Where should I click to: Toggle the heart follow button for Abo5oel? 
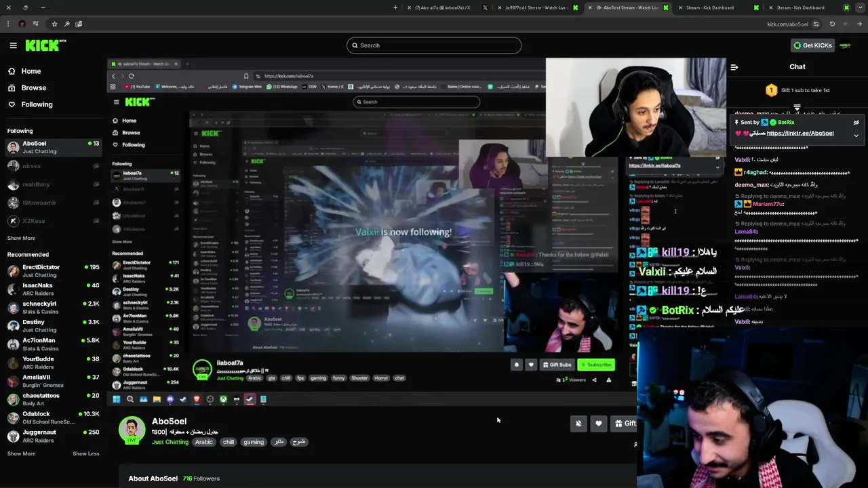(598, 424)
